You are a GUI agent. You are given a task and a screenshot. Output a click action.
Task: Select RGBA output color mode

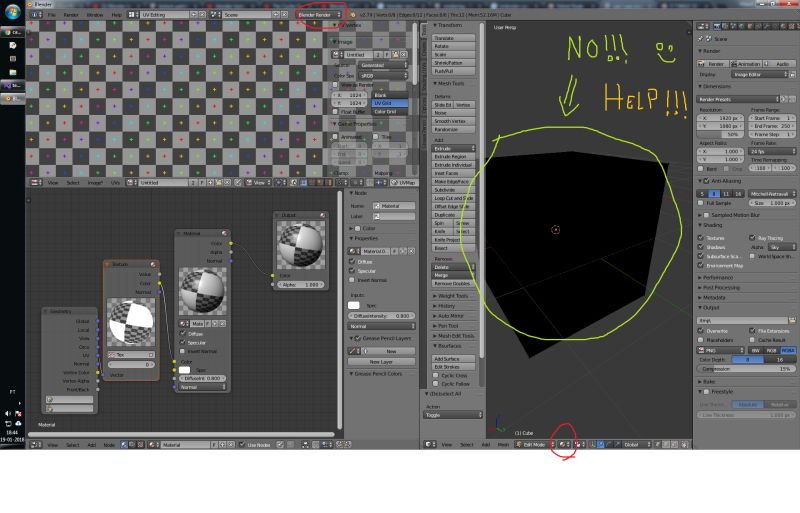coord(787,351)
